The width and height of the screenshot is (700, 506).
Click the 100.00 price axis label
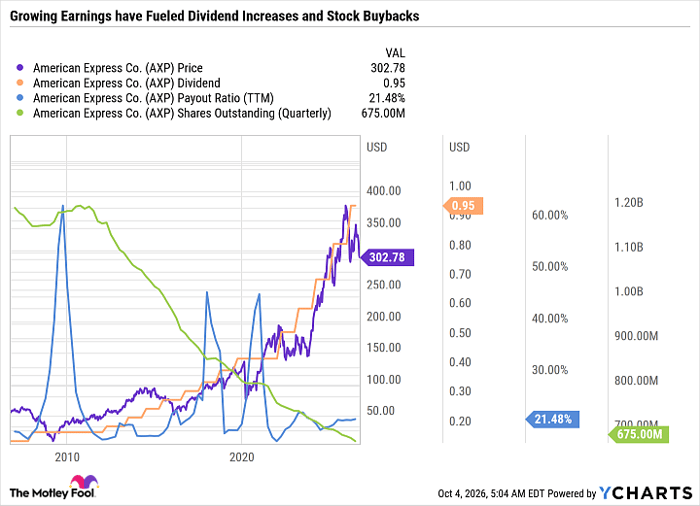coord(383,380)
